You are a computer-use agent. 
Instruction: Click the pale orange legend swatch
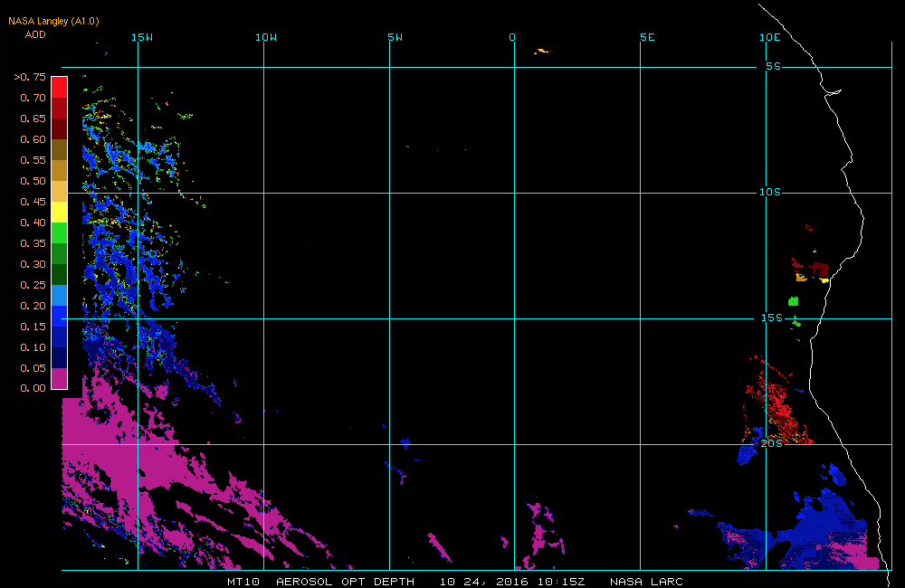pyautogui.click(x=59, y=191)
